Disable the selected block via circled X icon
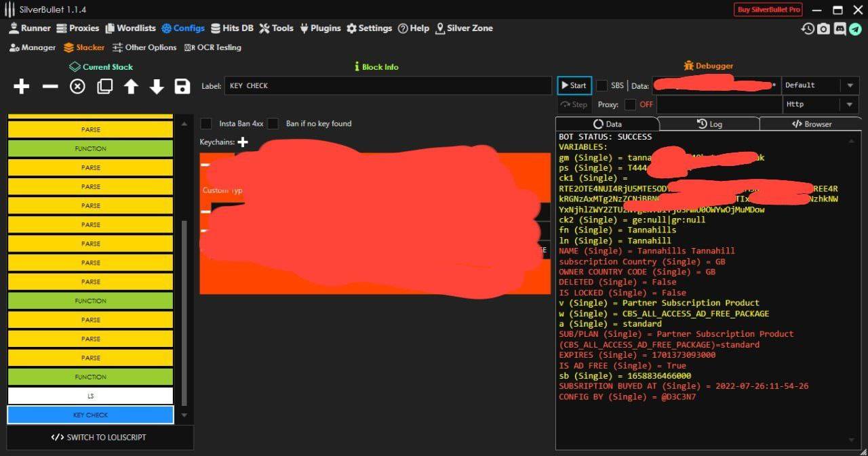868x456 pixels. [x=77, y=86]
